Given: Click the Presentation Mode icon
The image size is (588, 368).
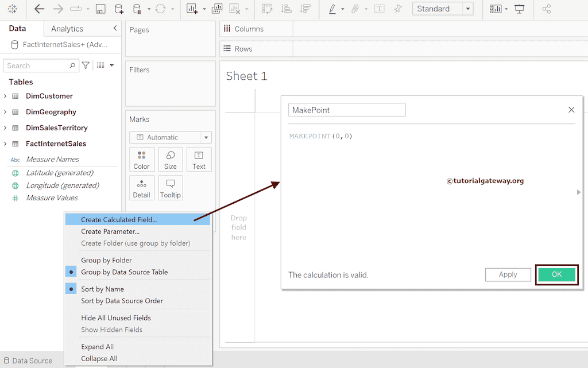Looking at the screenshot, I should click(520, 9).
